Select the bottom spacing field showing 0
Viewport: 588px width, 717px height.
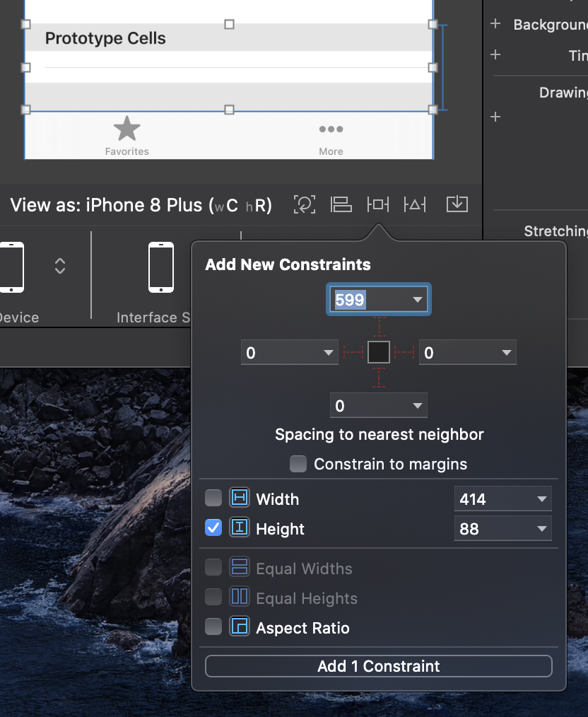tap(379, 405)
